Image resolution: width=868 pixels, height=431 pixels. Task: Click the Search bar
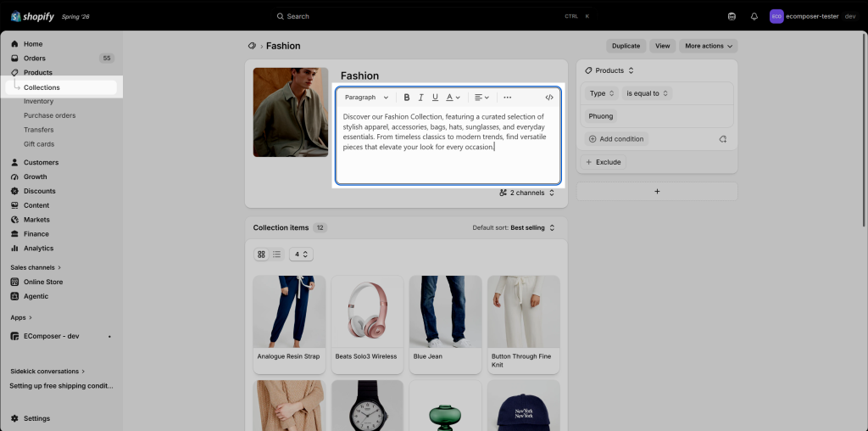434,17
